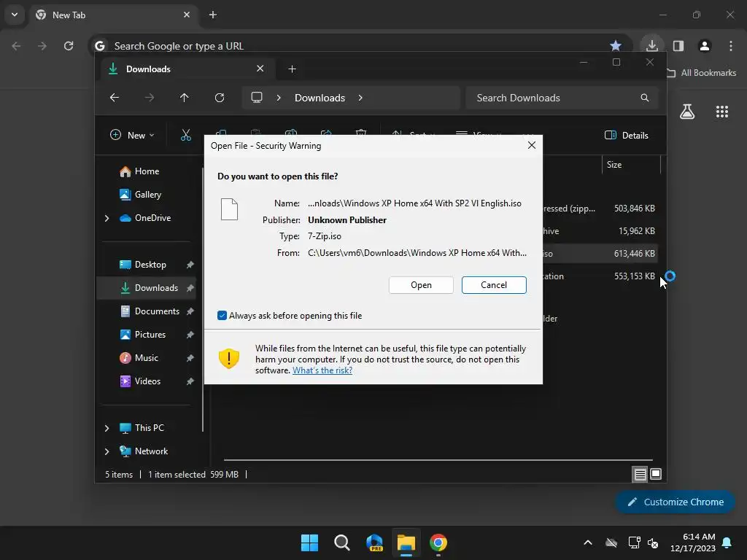Expand chevron after Downloads in breadcrumb
The height and width of the screenshot is (560, 747).
(x=360, y=98)
